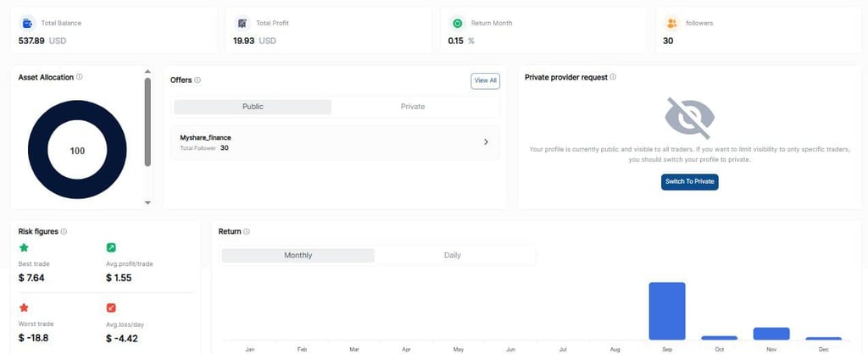Click the green Return Month icon
This screenshot has width=868, height=354.
[x=457, y=24]
